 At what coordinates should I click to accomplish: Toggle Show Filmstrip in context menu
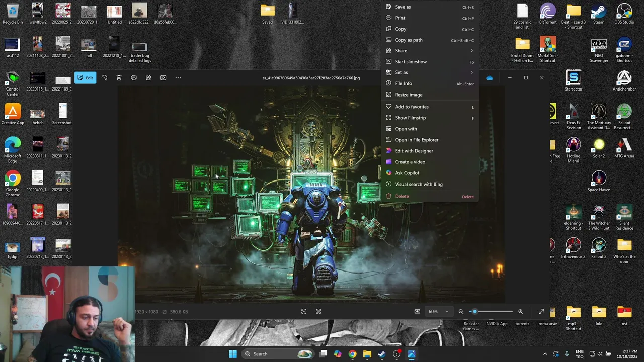(x=430, y=118)
